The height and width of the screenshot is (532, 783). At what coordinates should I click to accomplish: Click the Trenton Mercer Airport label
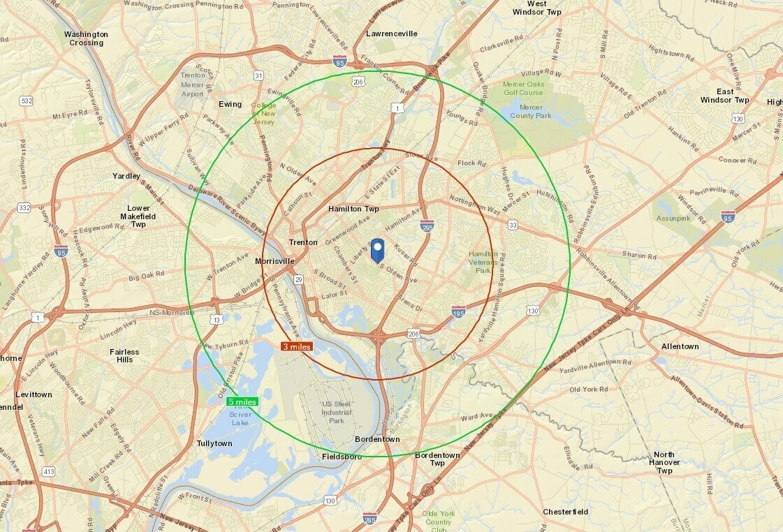pos(193,84)
